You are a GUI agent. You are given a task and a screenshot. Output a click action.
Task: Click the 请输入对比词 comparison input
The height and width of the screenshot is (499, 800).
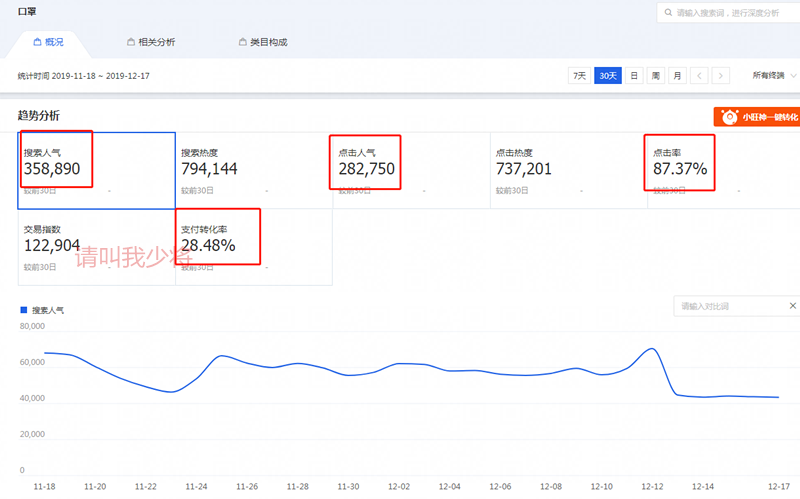click(730, 306)
